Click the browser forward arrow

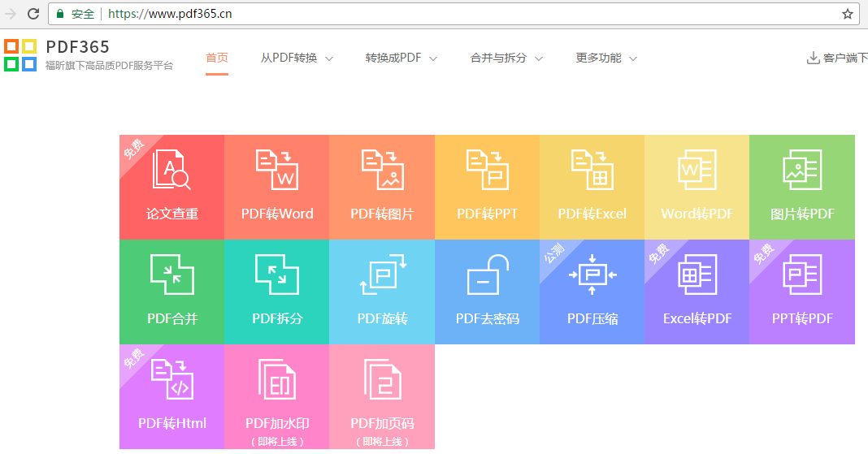point(10,14)
